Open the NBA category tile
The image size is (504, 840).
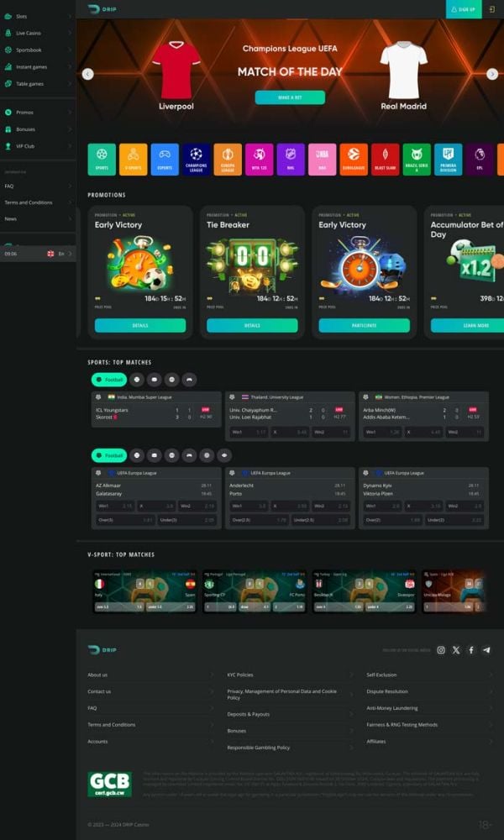(x=323, y=160)
